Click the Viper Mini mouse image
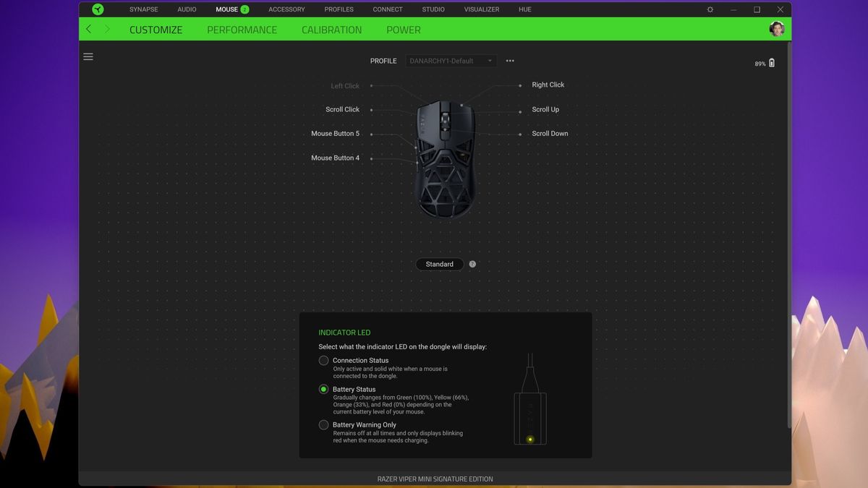Image resolution: width=868 pixels, height=488 pixels. point(445,159)
